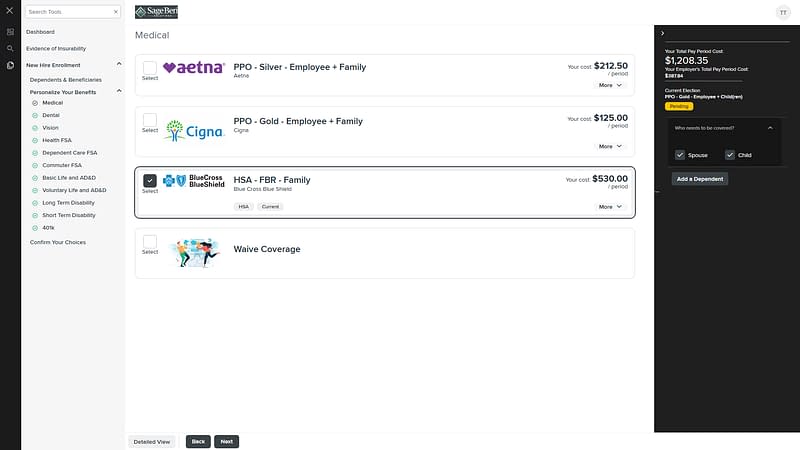Collapse Who needs to be covered panel
Image resolution: width=800 pixels, height=450 pixels.
tap(770, 128)
